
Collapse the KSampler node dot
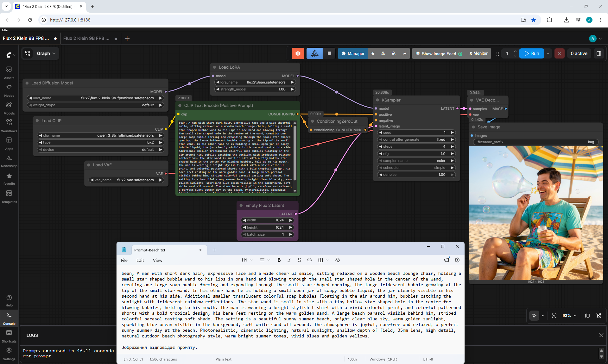[377, 100]
